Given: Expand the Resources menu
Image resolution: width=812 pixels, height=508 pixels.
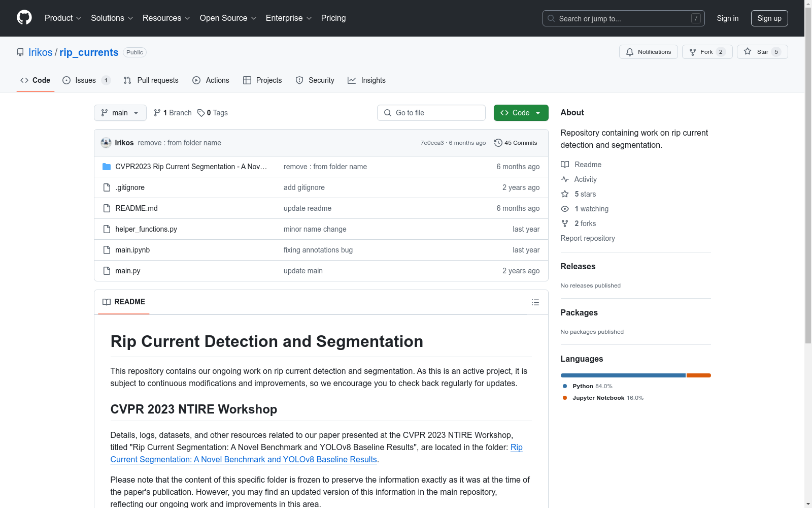Looking at the screenshot, I should point(166,18).
